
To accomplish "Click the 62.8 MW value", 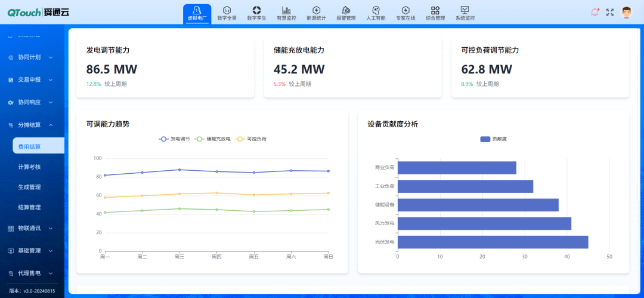I will (487, 69).
